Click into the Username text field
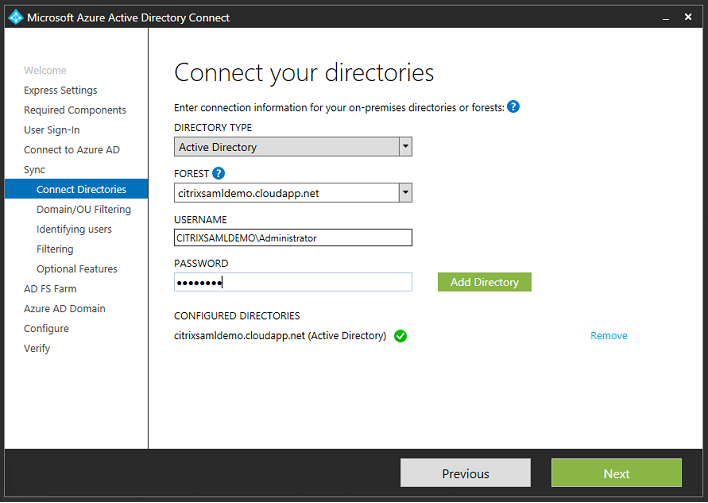The height and width of the screenshot is (503, 708). click(293, 238)
